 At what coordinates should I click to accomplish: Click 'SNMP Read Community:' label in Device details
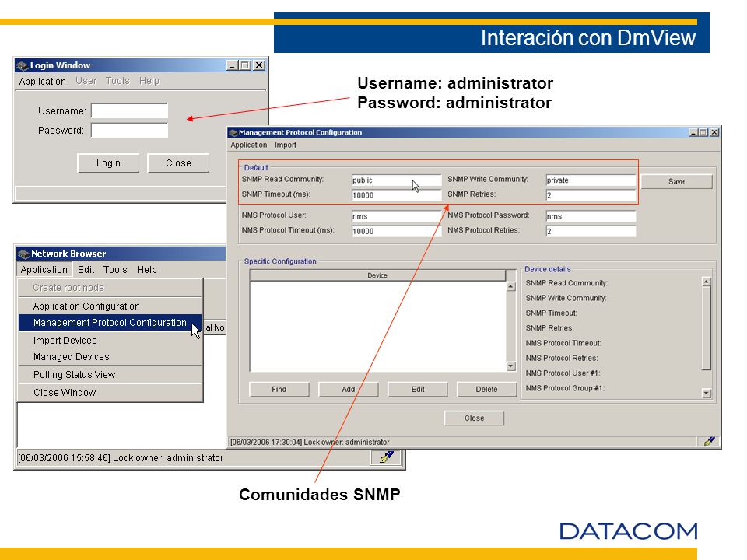click(x=566, y=283)
